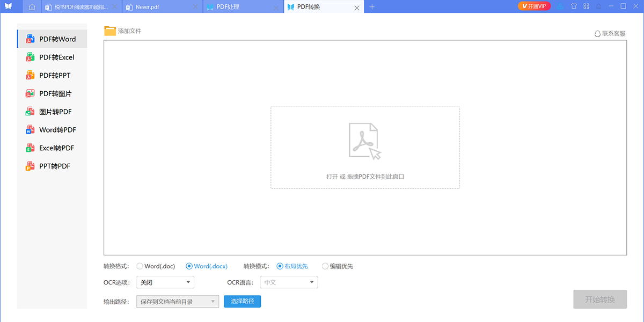Expand the OCR语言 dropdown
This screenshot has width=644, height=322.
point(289,282)
